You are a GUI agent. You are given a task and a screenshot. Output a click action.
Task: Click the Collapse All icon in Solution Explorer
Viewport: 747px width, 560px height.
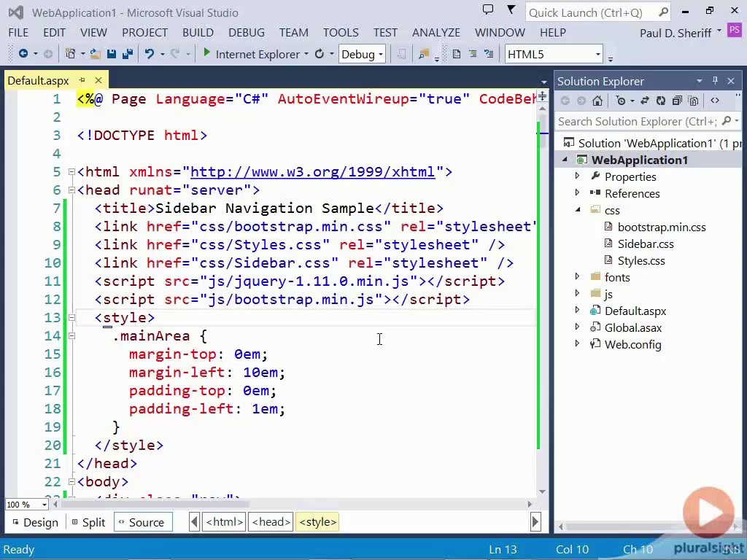point(677,101)
